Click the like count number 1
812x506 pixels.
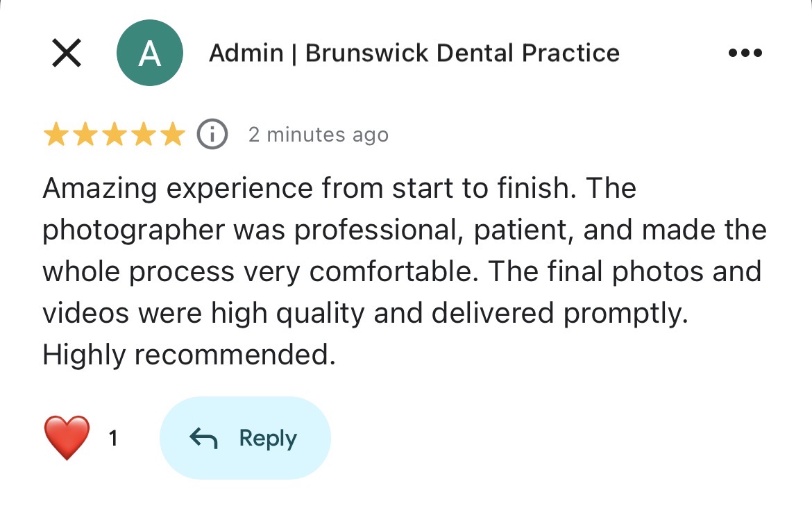click(113, 438)
